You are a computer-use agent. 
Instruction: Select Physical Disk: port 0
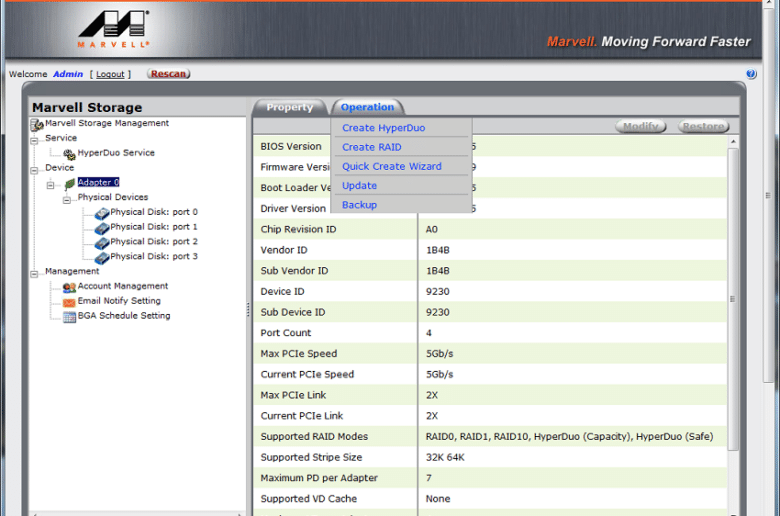click(x=154, y=212)
